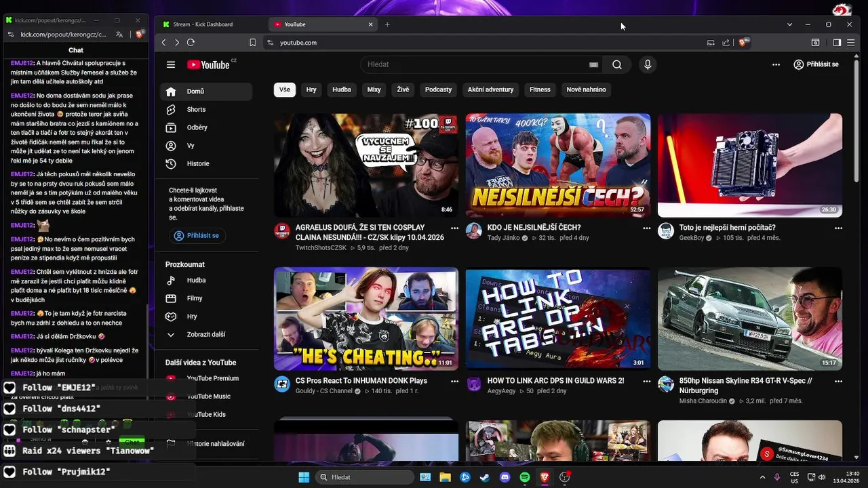Open a new browser tab
Image resolution: width=868 pixels, height=488 pixels.
tap(387, 24)
